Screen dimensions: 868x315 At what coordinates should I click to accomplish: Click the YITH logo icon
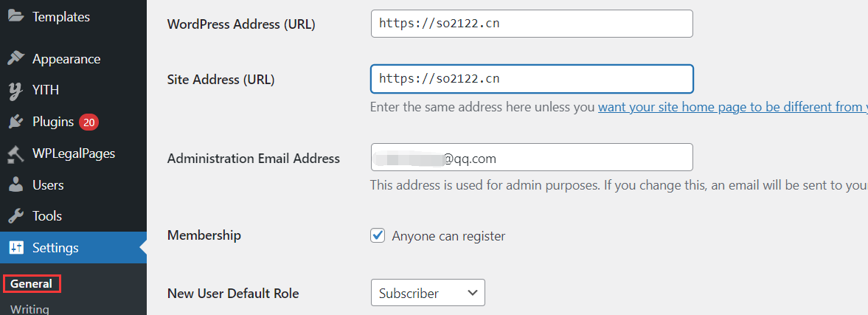15,90
